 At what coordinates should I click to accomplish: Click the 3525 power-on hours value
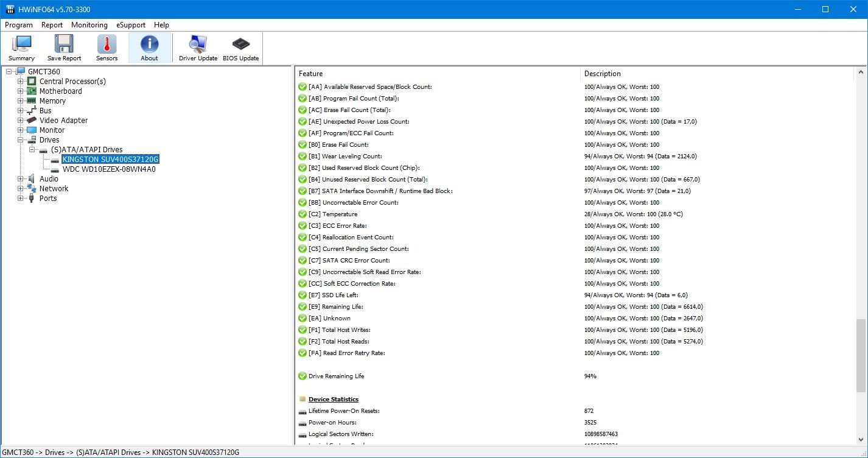590,423
